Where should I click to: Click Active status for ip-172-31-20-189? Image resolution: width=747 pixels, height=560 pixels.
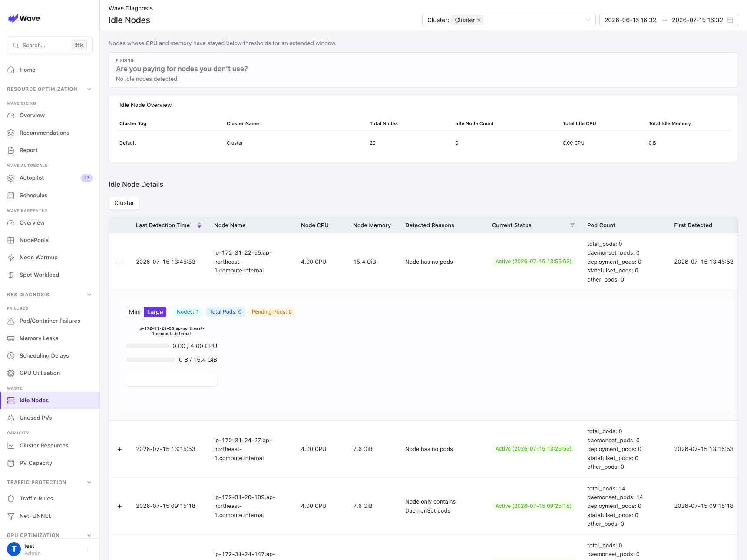pos(533,506)
